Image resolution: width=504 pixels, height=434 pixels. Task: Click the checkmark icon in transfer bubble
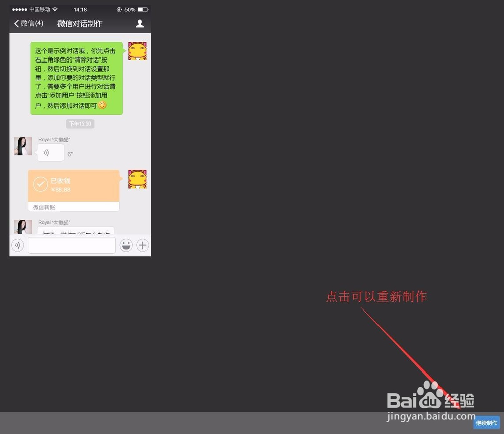pyautogui.click(x=40, y=184)
